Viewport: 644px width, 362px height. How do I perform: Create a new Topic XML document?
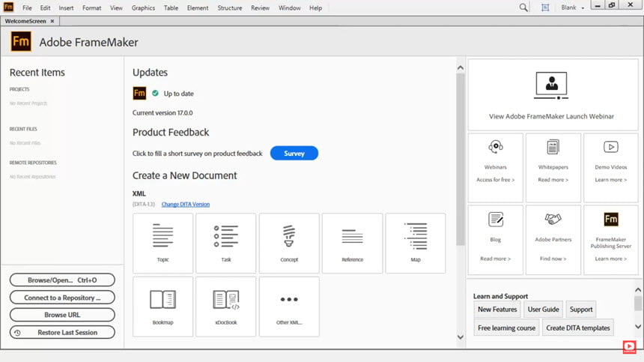point(162,244)
